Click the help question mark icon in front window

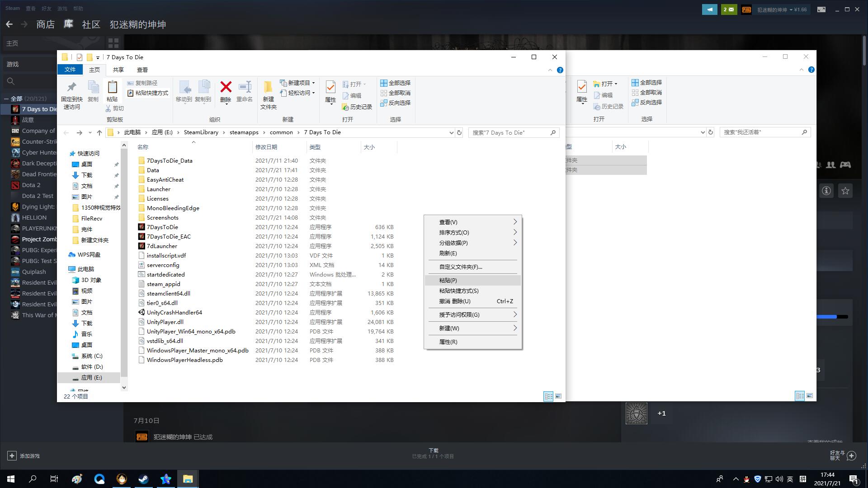pyautogui.click(x=560, y=70)
